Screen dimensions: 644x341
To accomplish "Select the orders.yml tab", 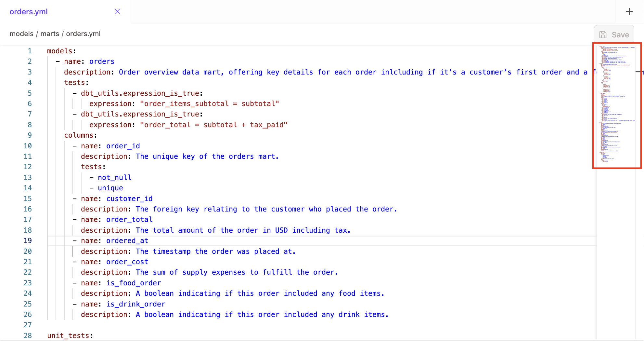I will click(x=29, y=12).
